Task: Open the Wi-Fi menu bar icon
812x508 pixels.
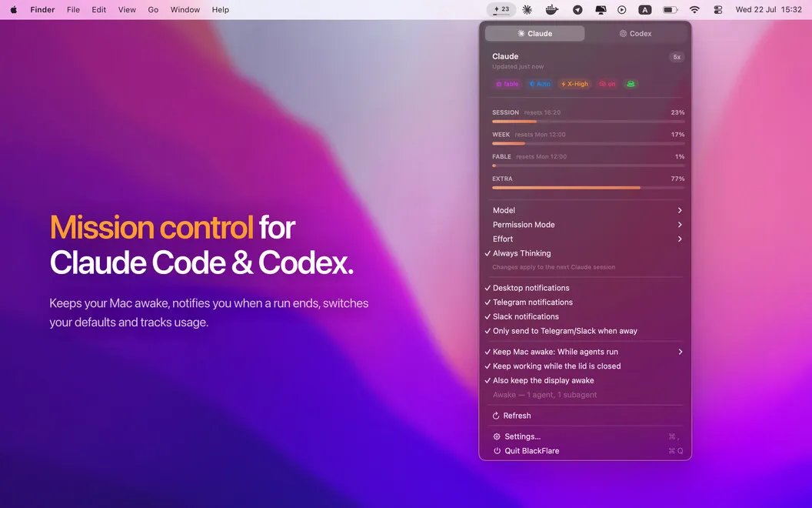Action: tap(694, 10)
